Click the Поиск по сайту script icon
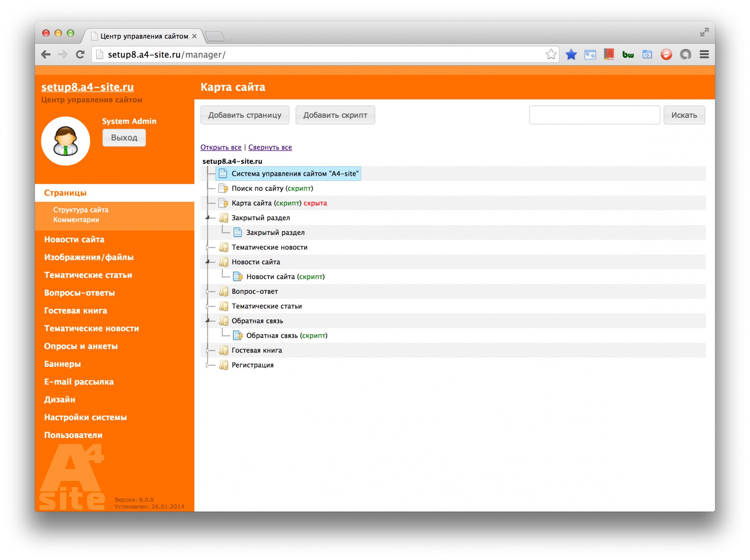Image resolution: width=750 pixels, height=560 pixels. click(223, 188)
